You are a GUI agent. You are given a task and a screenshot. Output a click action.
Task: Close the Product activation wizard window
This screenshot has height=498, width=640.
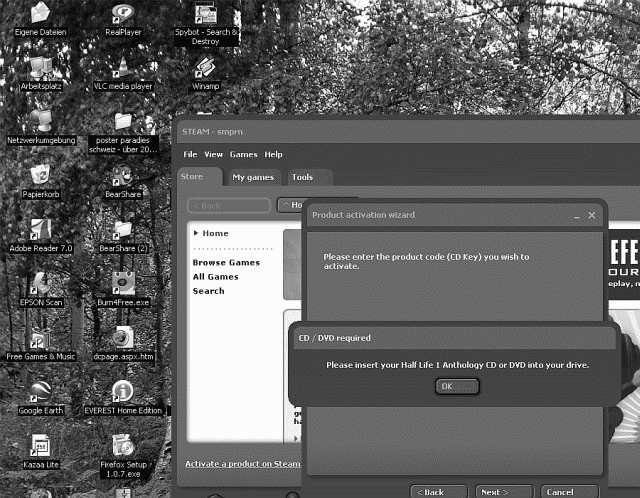(x=591, y=215)
